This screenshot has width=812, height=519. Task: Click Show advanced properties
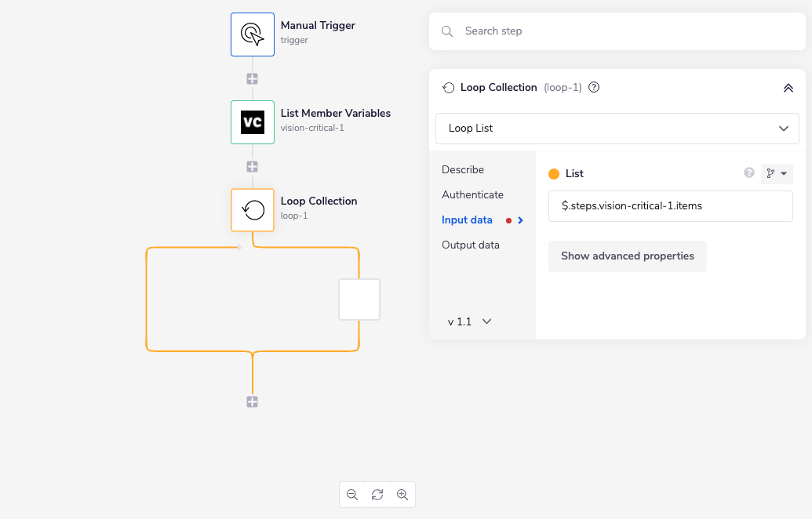tap(627, 256)
